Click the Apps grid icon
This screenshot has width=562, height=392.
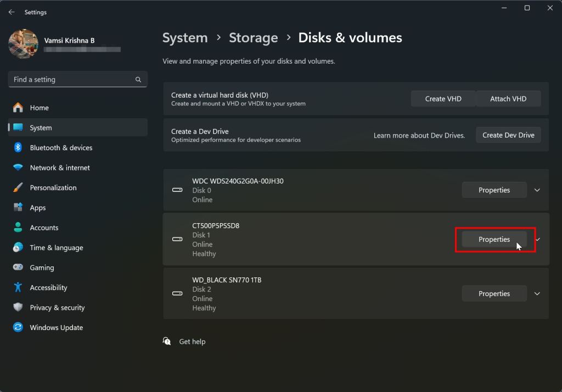pyautogui.click(x=18, y=207)
